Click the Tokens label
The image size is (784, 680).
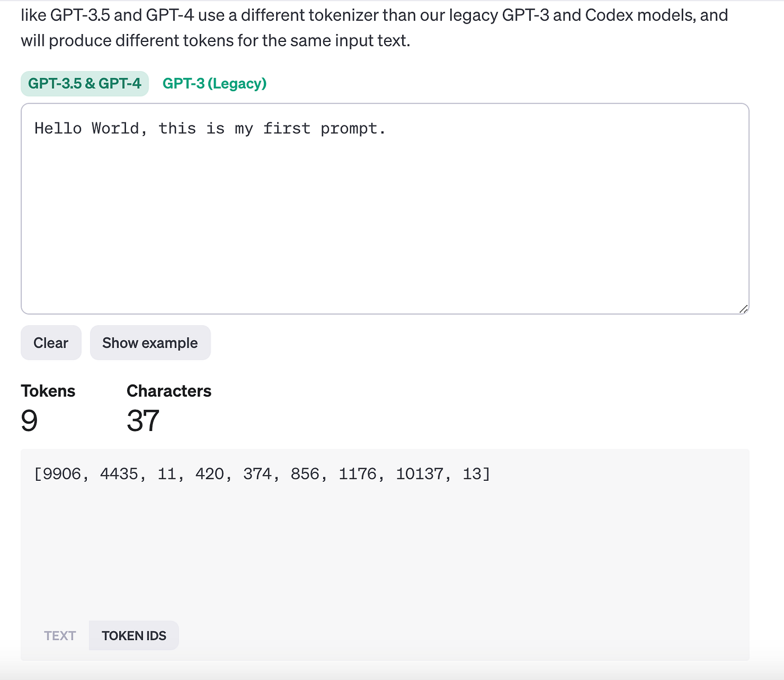pyautogui.click(x=48, y=391)
